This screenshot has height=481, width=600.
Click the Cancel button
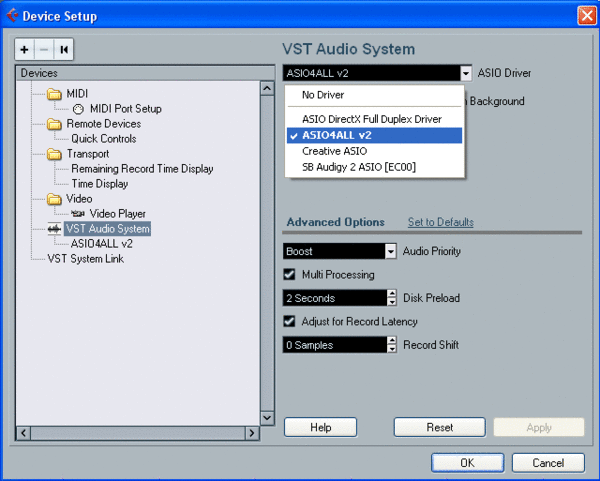click(548, 463)
